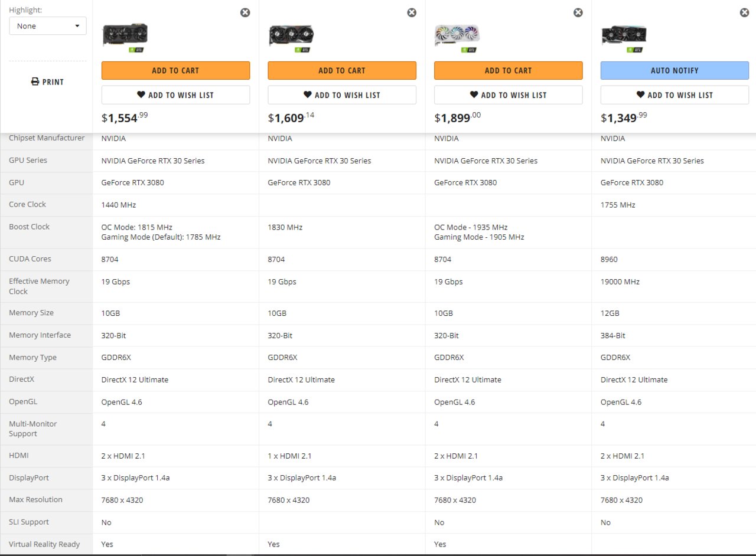
Task: Click the Virtual Reality Ready row label
Action: pos(44,544)
